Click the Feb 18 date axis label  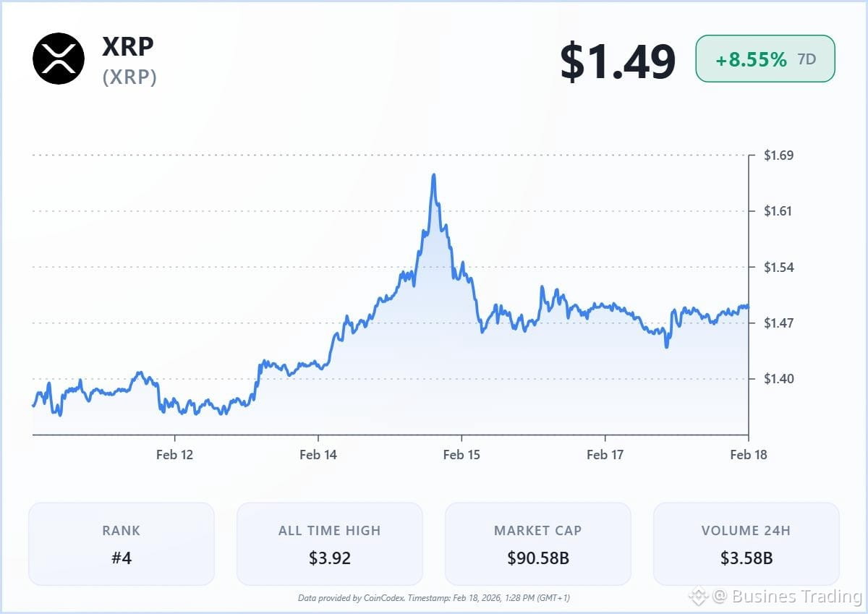tap(749, 454)
